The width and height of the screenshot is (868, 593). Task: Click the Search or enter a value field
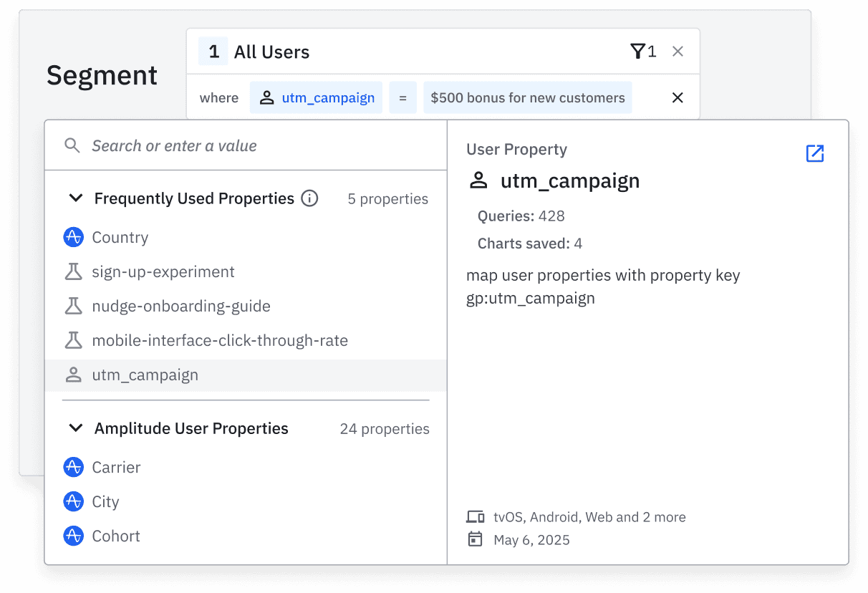[x=258, y=146]
